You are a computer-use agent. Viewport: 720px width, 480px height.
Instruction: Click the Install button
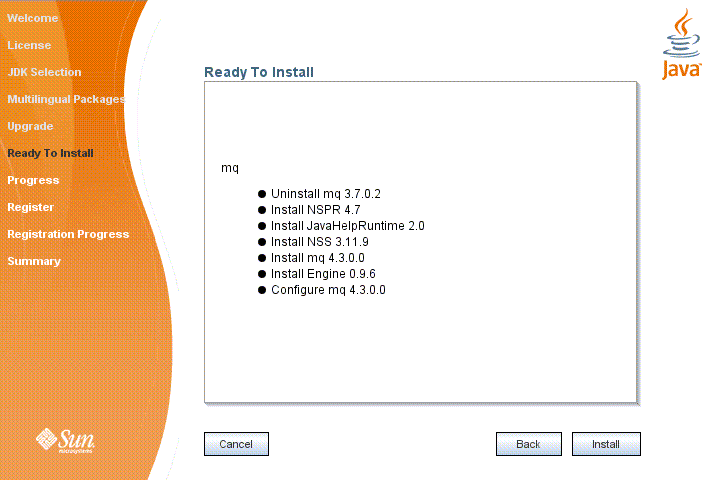click(x=606, y=444)
